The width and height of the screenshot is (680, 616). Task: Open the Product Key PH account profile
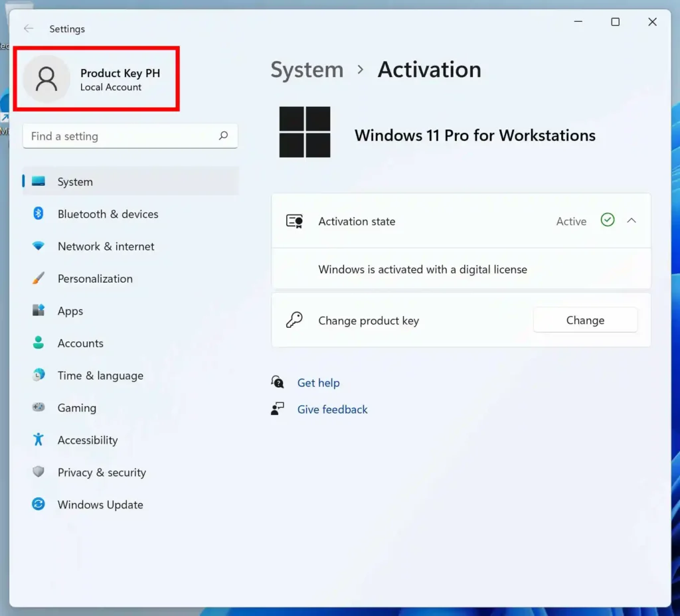coord(96,79)
